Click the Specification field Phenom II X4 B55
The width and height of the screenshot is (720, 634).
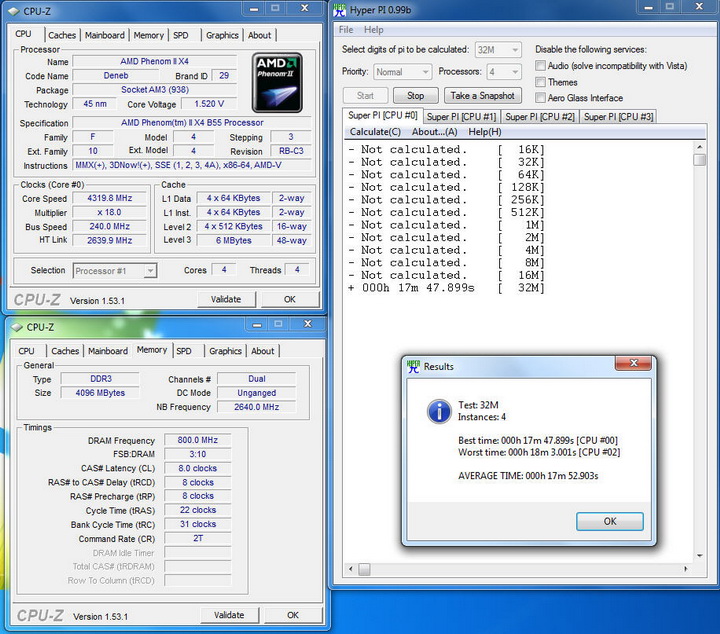point(192,123)
